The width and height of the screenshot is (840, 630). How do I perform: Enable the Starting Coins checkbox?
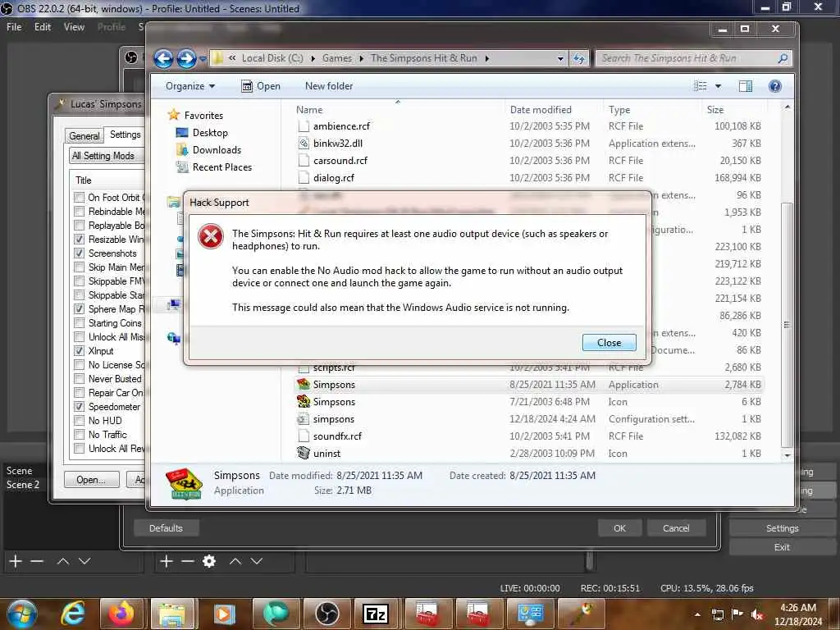80,322
